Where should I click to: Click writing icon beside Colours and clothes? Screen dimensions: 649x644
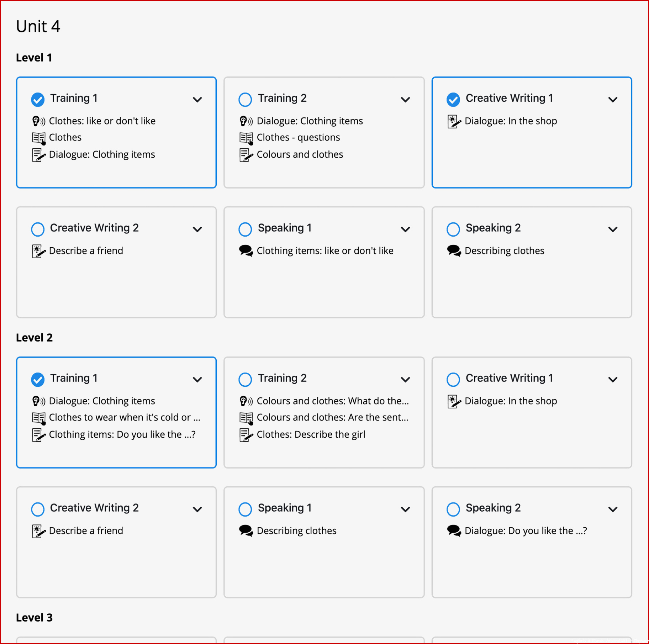[246, 155]
